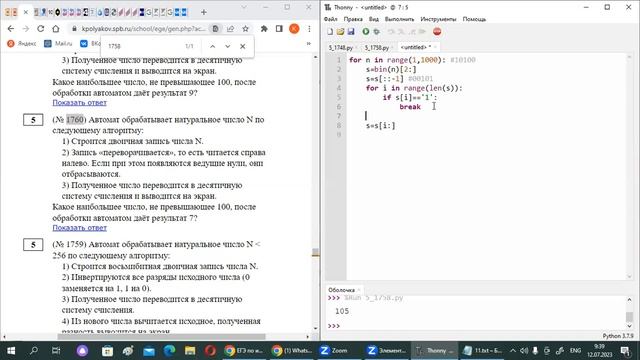The image size is (640, 360).
Task: Click the kpolyakov.spb.ru address bar
Action: coord(143,29)
